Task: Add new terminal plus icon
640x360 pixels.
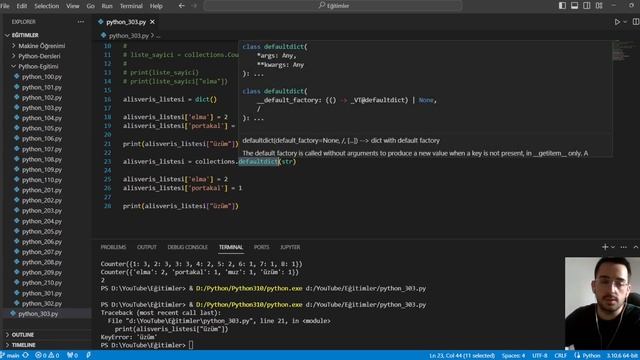Action: pyautogui.click(x=605, y=247)
